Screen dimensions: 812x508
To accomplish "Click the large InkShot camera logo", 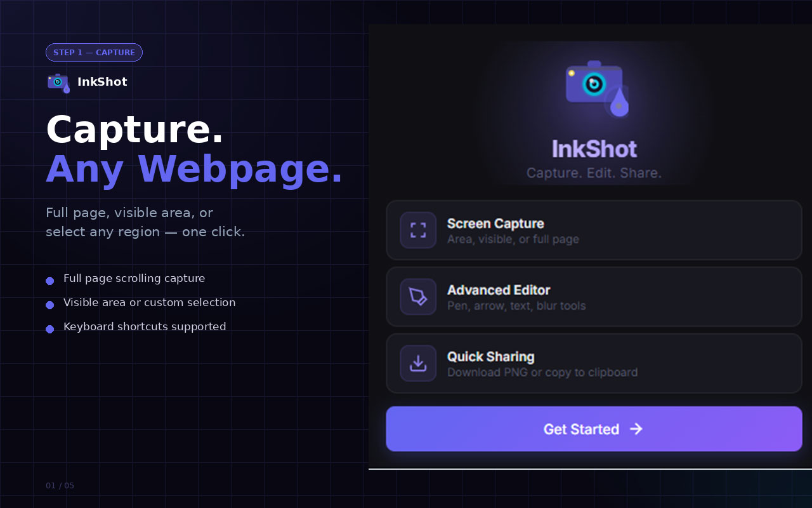I will point(597,89).
